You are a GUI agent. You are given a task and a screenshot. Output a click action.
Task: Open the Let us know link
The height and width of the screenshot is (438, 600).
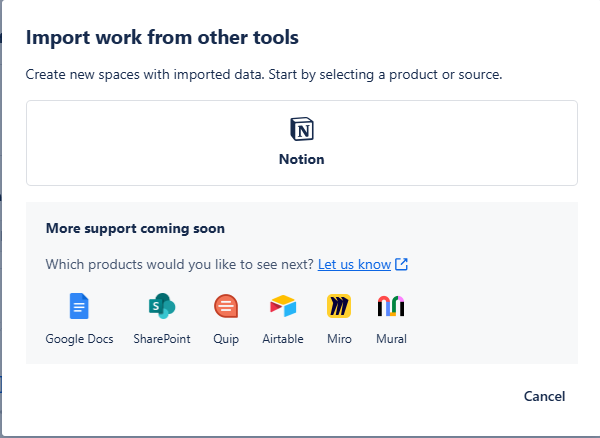(x=354, y=264)
